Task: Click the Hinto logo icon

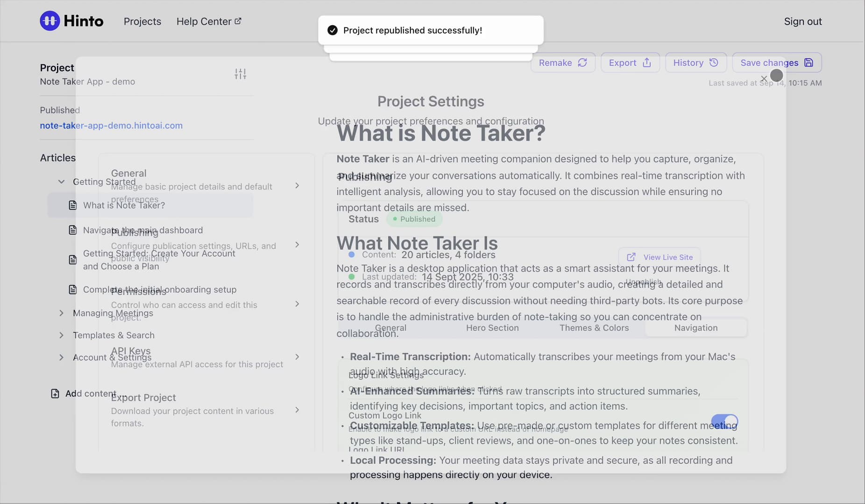Action: tap(50, 21)
